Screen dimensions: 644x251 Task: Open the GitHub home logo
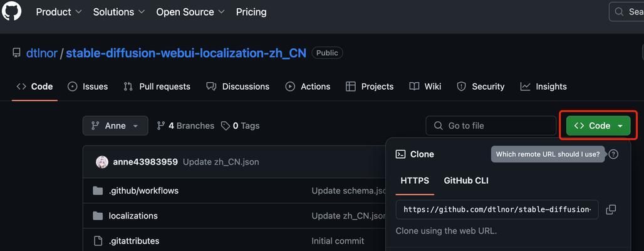point(11,11)
